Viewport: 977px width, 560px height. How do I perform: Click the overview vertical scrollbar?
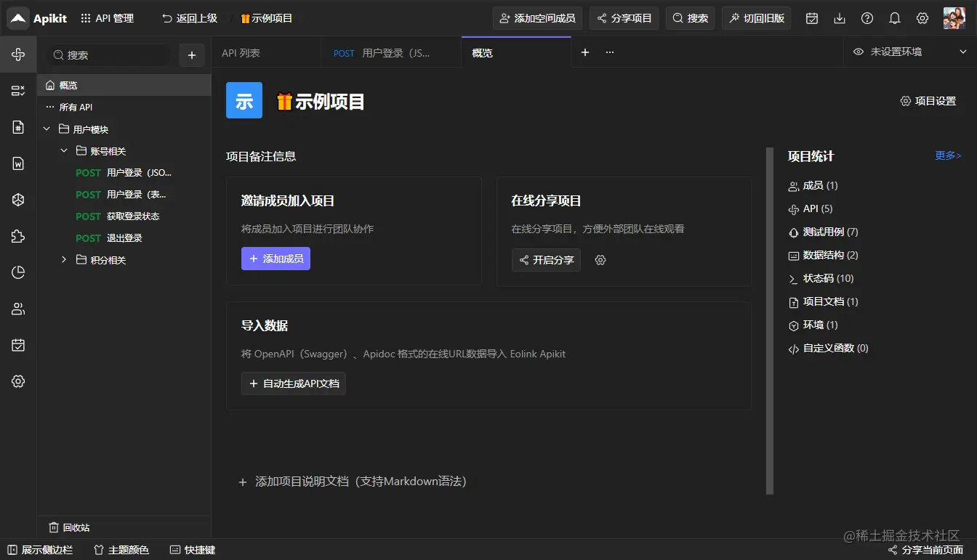(770, 321)
